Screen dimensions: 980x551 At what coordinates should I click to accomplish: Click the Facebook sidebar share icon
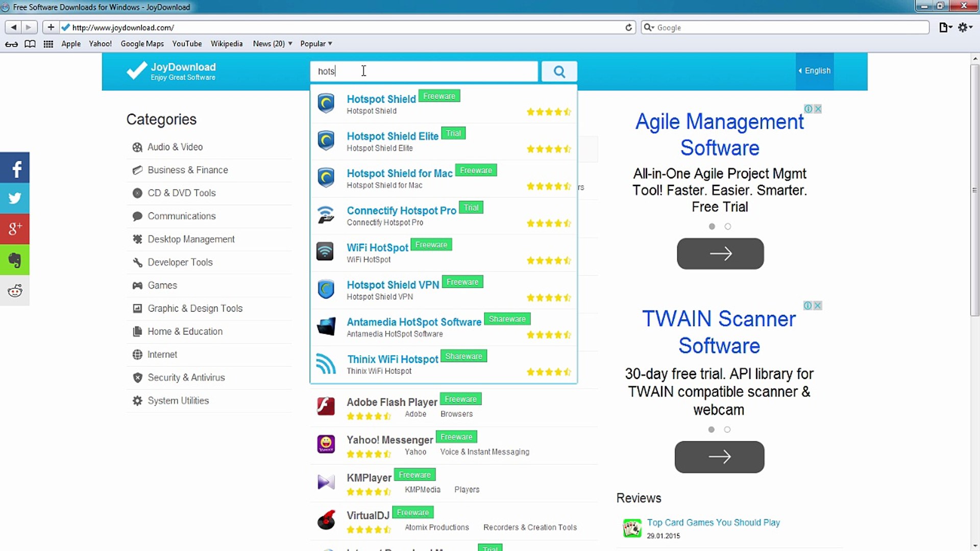(x=15, y=167)
